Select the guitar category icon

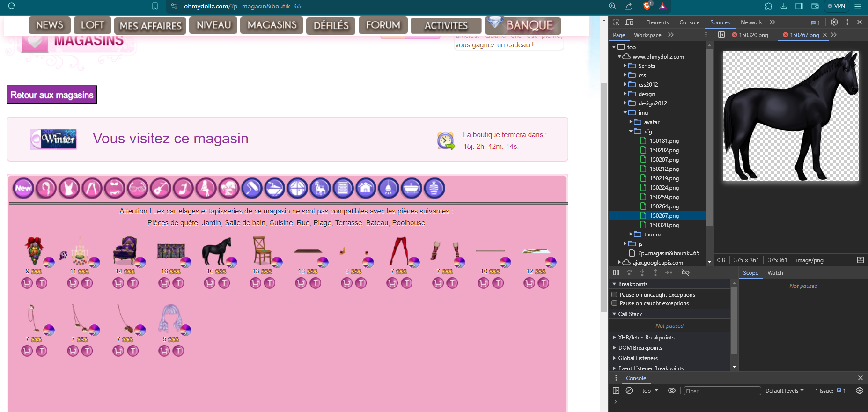[x=160, y=188]
